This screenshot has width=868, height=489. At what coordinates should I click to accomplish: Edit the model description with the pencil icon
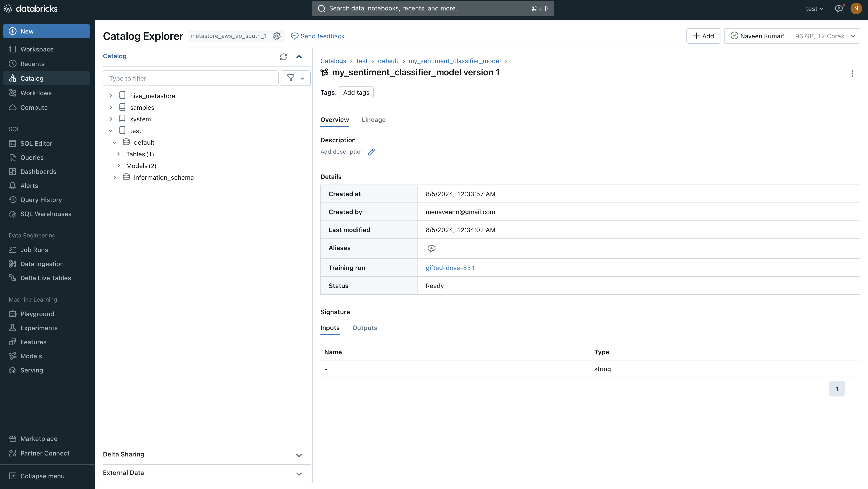point(371,152)
